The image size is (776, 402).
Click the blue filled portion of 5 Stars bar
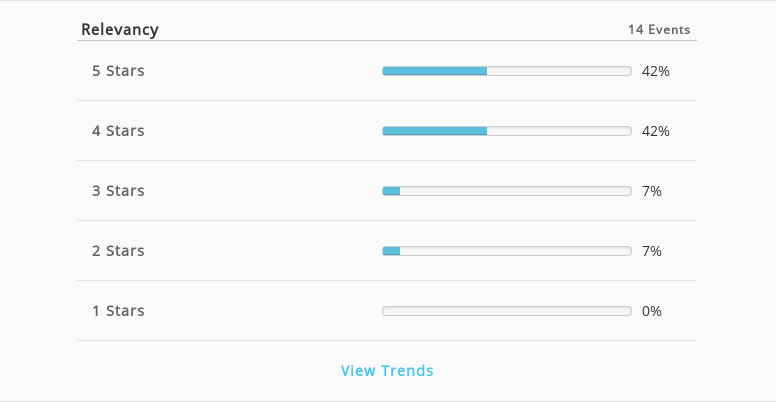click(x=435, y=71)
